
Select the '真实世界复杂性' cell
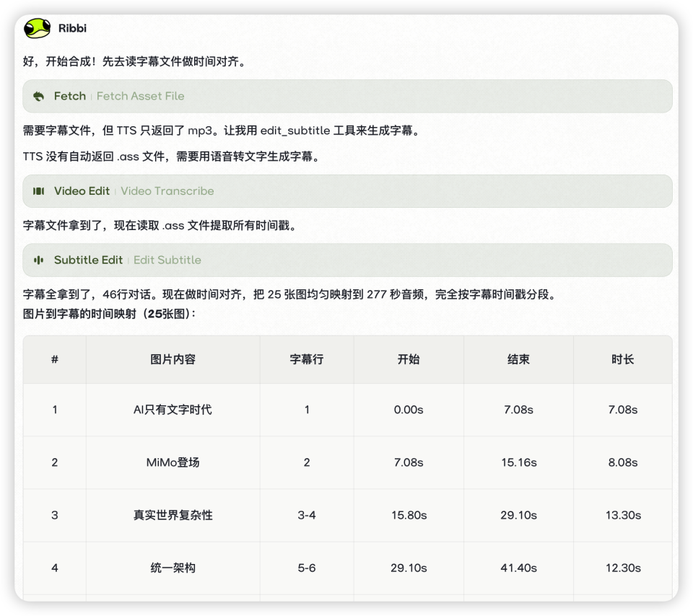pos(173,515)
